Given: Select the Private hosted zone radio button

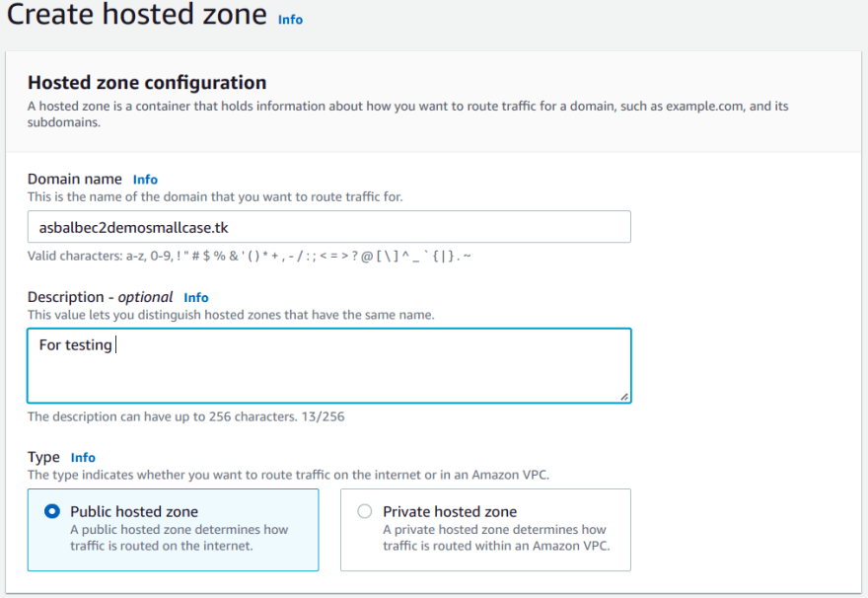Looking at the screenshot, I should click(x=364, y=511).
